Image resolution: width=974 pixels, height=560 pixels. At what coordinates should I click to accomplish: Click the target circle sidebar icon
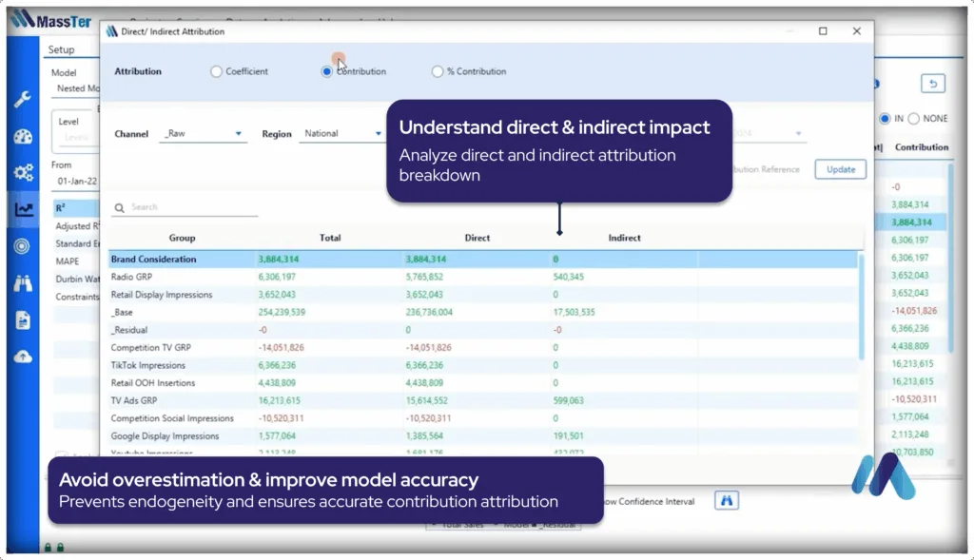[24, 246]
